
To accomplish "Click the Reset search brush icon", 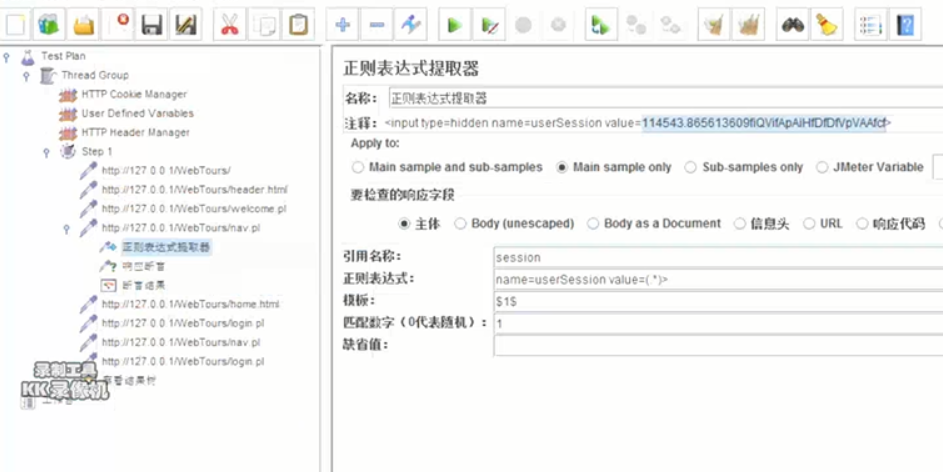I will tap(826, 25).
